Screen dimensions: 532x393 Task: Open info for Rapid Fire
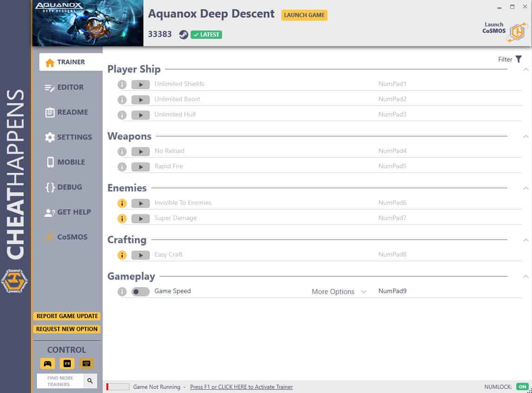[x=122, y=167]
